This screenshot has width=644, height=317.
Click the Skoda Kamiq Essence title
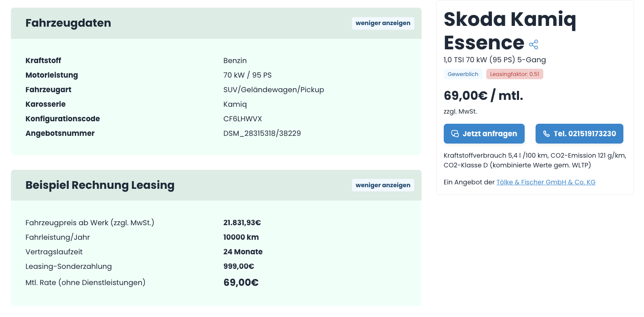tap(510, 31)
